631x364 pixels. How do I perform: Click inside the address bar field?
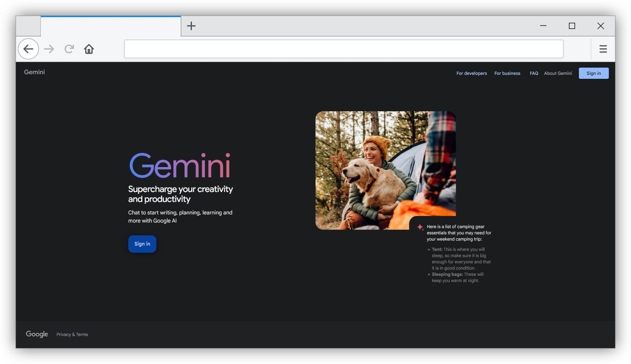(x=343, y=49)
